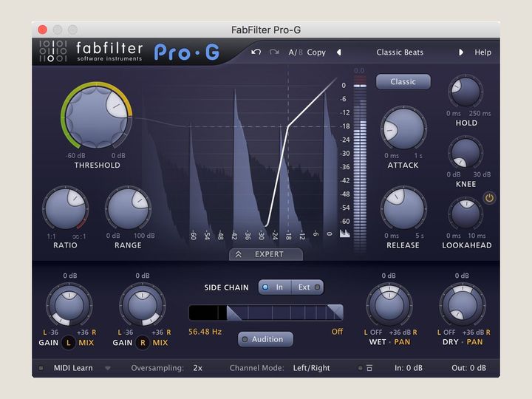The image size is (532, 399).
Task: Click the undo arrow icon
Action: pyautogui.click(x=256, y=52)
